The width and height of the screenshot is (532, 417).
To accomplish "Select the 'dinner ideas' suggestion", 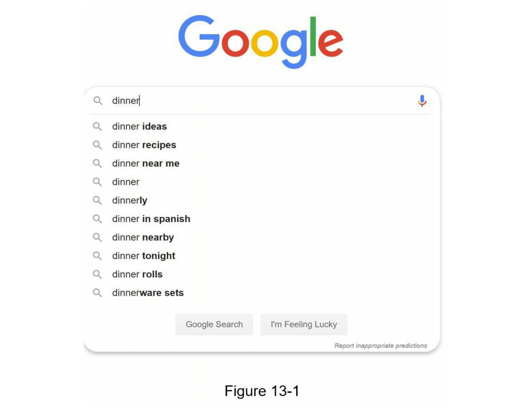I will pyautogui.click(x=139, y=127).
